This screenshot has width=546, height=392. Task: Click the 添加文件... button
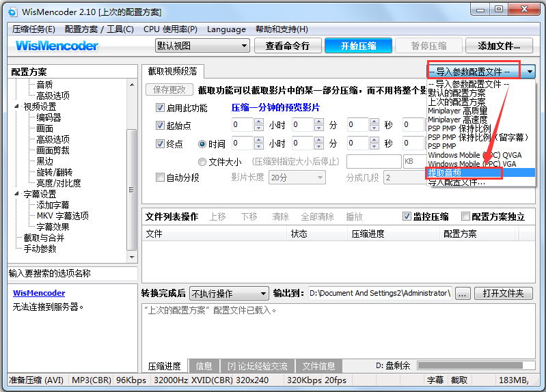pos(499,46)
